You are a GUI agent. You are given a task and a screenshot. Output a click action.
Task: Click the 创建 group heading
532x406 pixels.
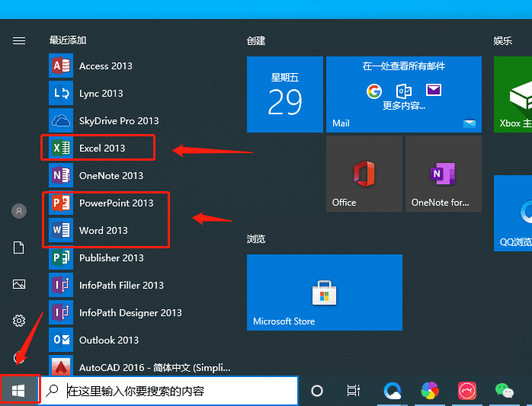[256, 41]
